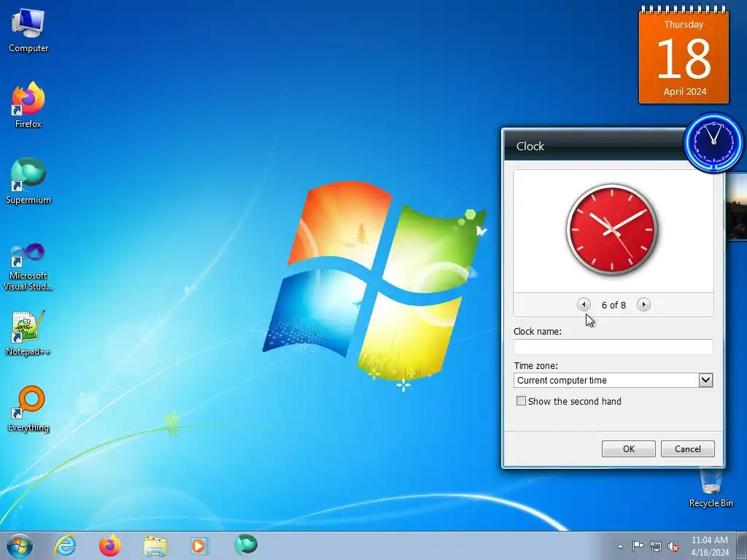Confirm clock settings with OK
This screenshot has width=747, height=560.
(x=628, y=448)
